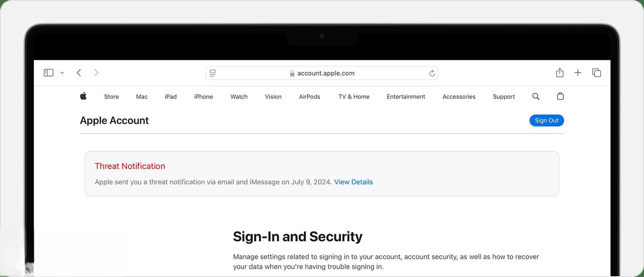644x277 pixels.
Task: Open the shopping bag
Action: coord(560,96)
